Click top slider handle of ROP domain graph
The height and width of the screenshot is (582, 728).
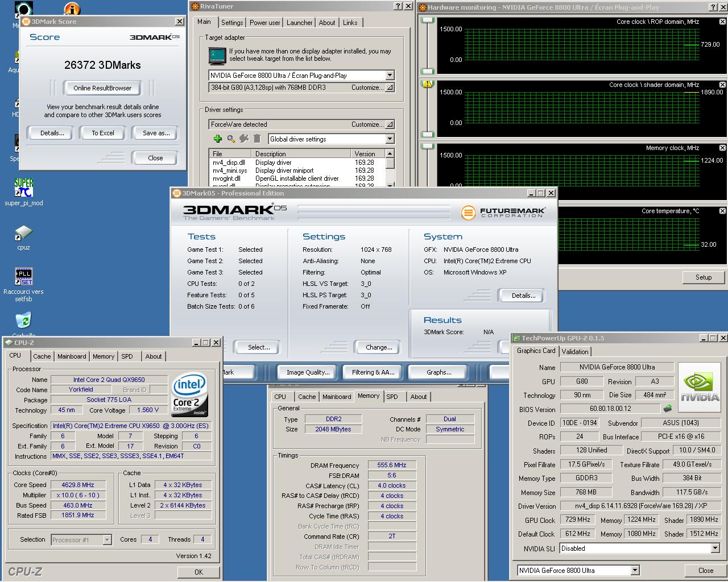(428, 20)
